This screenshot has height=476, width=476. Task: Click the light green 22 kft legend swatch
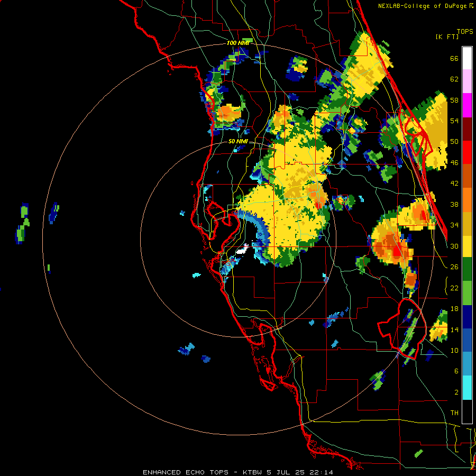pos(467,293)
